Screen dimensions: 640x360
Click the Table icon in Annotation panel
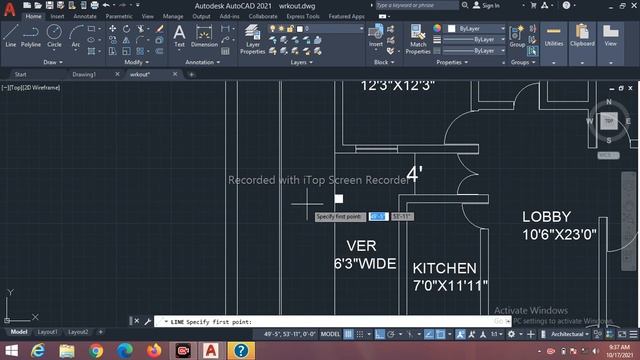click(225, 51)
